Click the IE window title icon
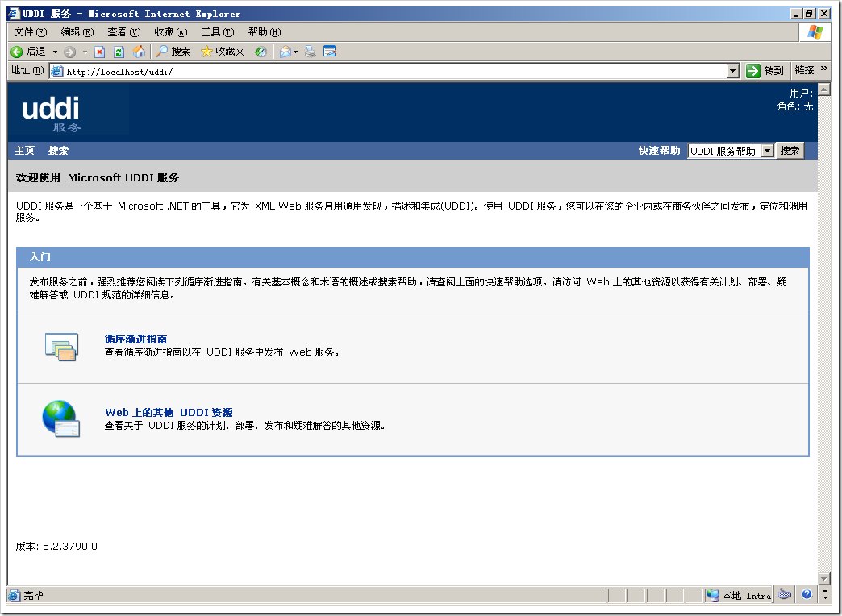 [x=14, y=14]
